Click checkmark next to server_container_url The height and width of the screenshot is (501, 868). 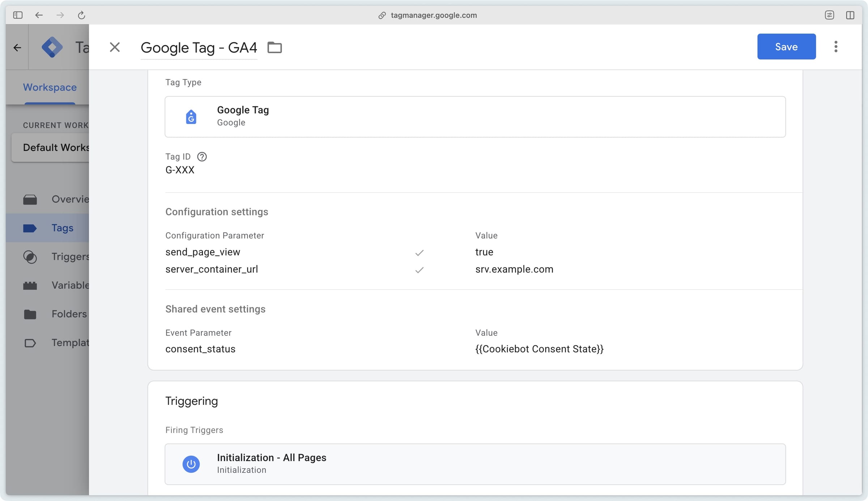419,270
